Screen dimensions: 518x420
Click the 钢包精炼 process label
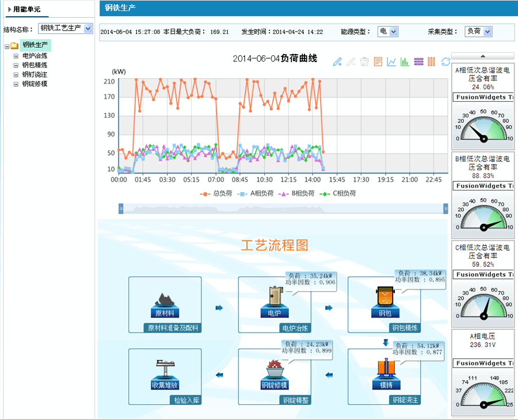[x=405, y=328]
